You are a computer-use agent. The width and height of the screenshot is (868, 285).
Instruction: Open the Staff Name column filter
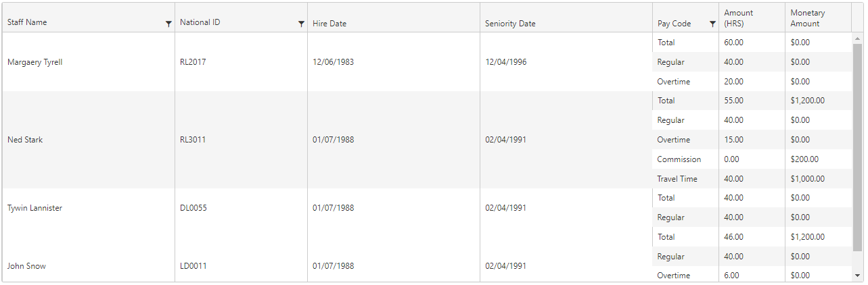click(x=168, y=24)
